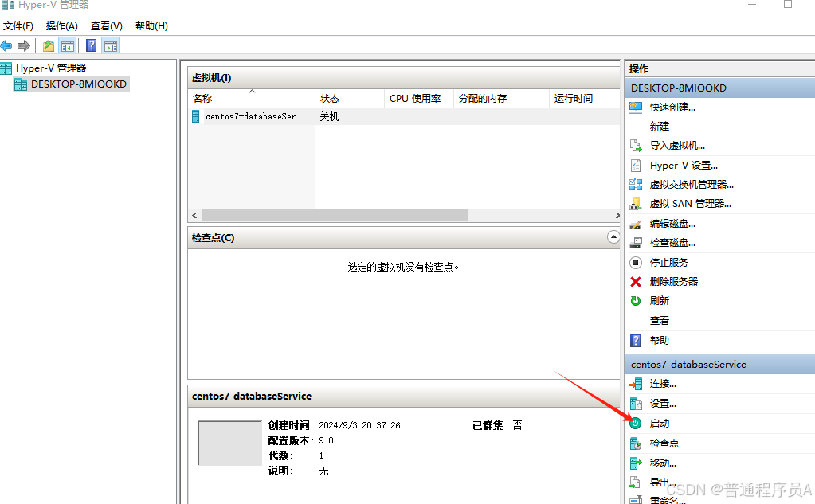
Task: Sort by 状态 column header
Action: [350, 98]
